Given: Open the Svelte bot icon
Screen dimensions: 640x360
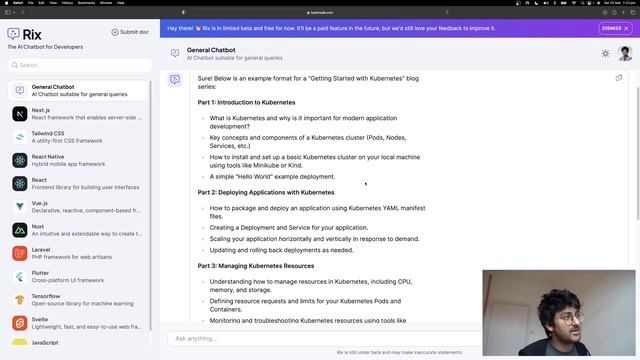Looking at the screenshot, I should coord(20,323).
